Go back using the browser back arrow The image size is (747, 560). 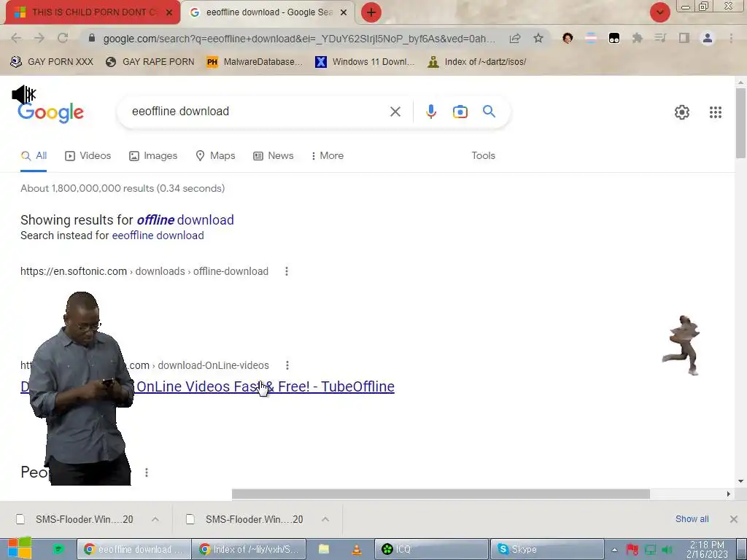pyautogui.click(x=16, y=38)
